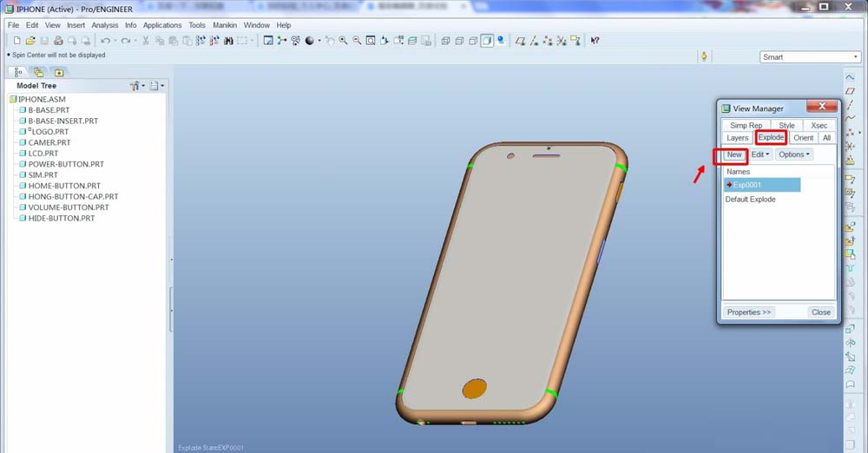Screen dimensions: 868x453
Task: Toggle coordinate systems display icon
Action: (562, 41)
